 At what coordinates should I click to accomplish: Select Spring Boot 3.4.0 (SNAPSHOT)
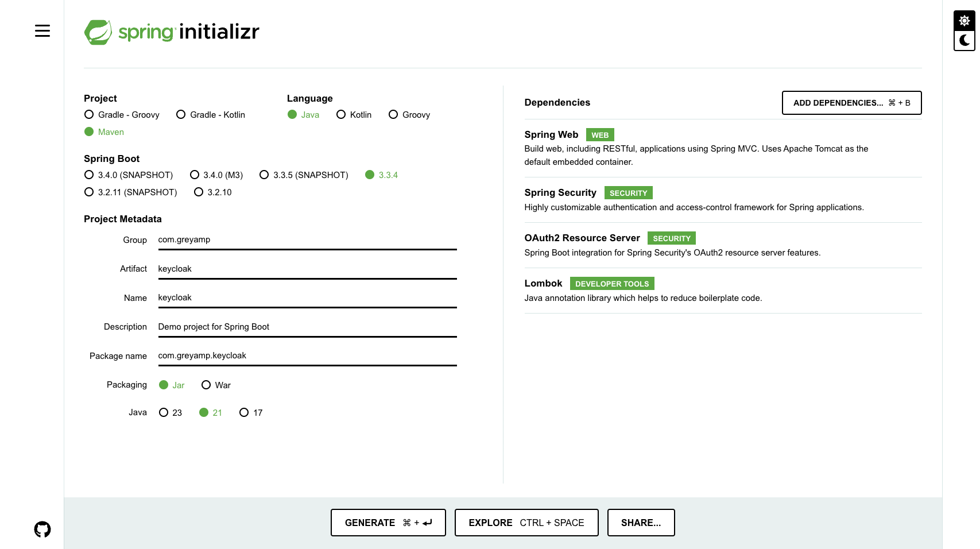pyautogui.click(x=129, y=175)
